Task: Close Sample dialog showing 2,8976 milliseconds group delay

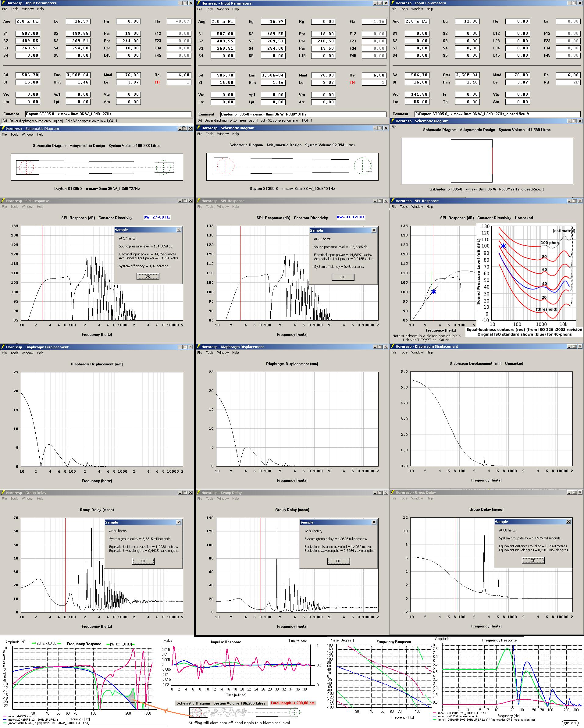Action: pos(568,522)
